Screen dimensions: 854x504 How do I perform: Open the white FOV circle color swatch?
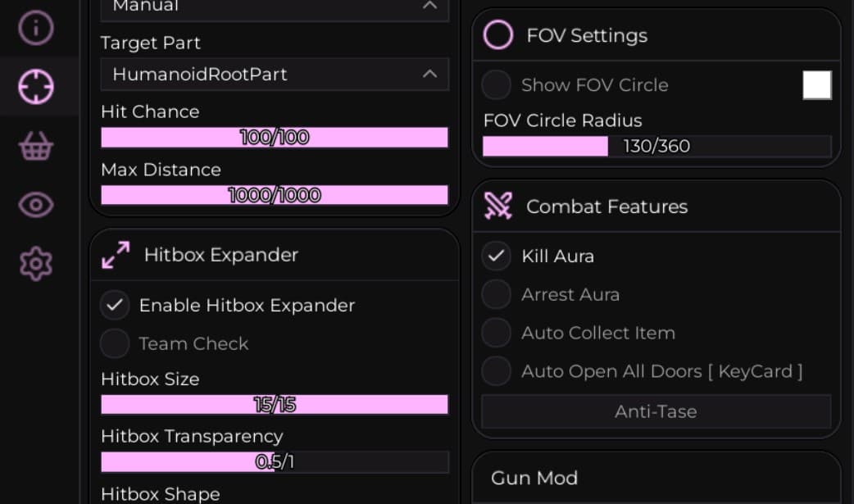816,85
